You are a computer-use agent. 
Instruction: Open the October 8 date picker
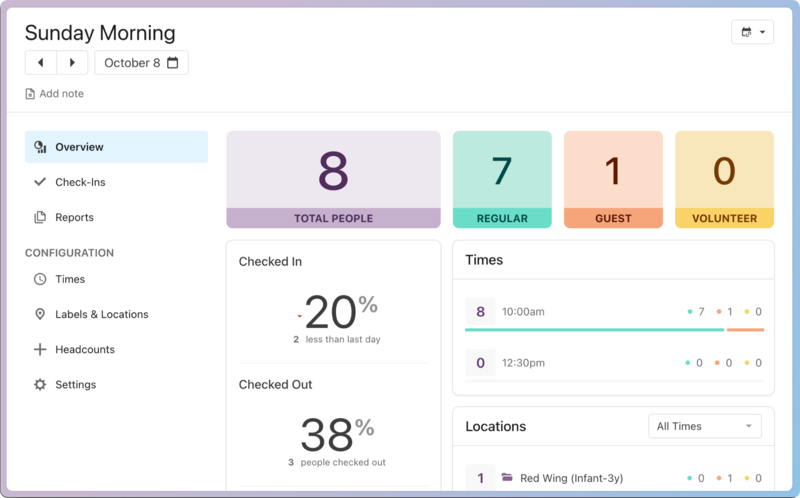coord(141,63)
